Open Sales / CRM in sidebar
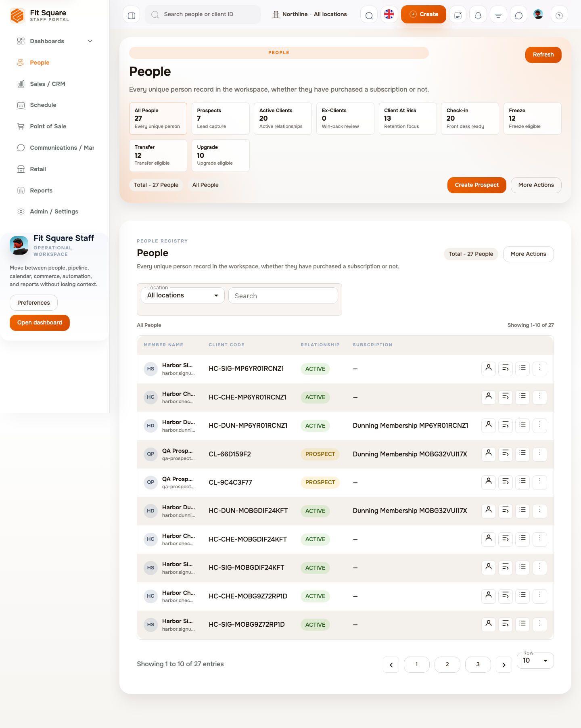581x728 pixels. (x=55, y=84)
